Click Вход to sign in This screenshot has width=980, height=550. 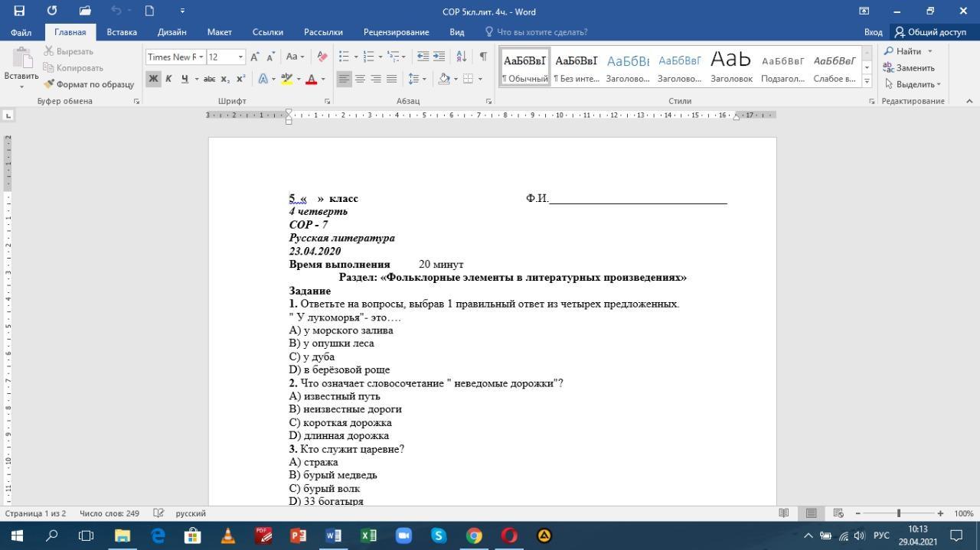click(873, 32)
